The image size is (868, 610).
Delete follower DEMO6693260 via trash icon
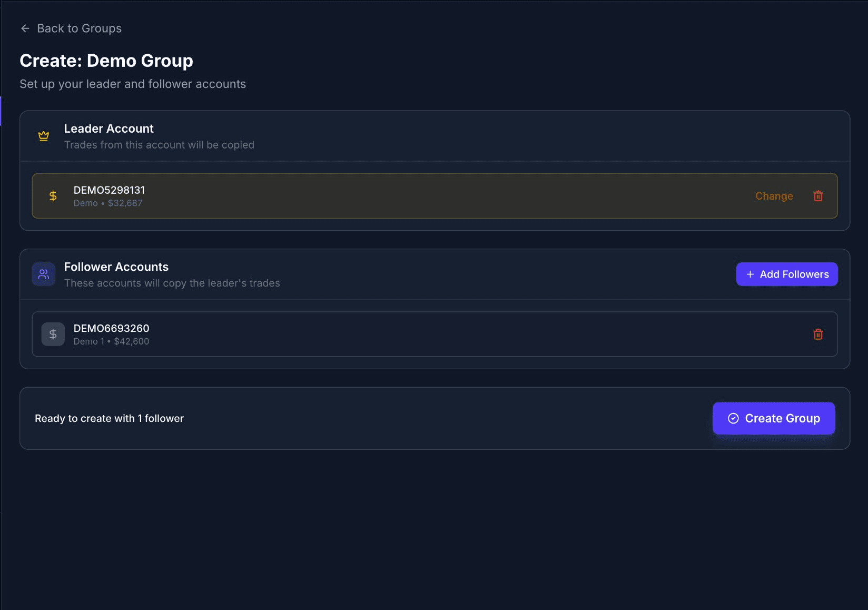pos(818,333)
